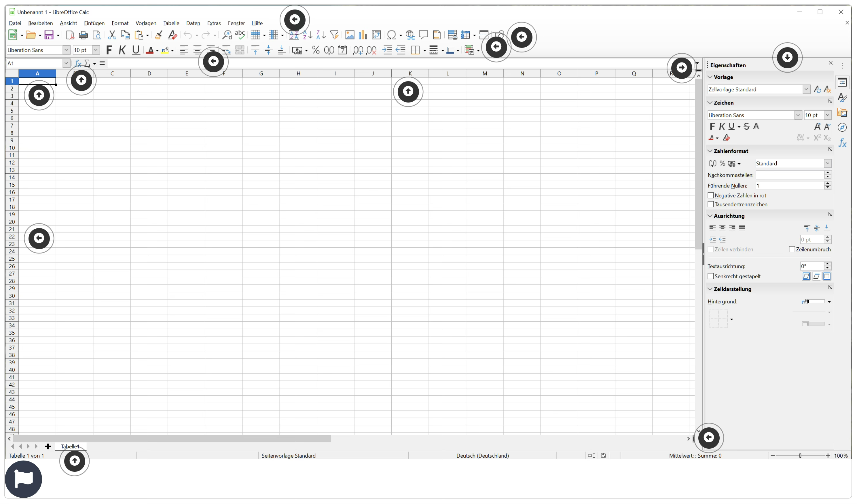Click the zoom slider in status bar
This screenshot has height=504, width=857.
coord(800,456)
